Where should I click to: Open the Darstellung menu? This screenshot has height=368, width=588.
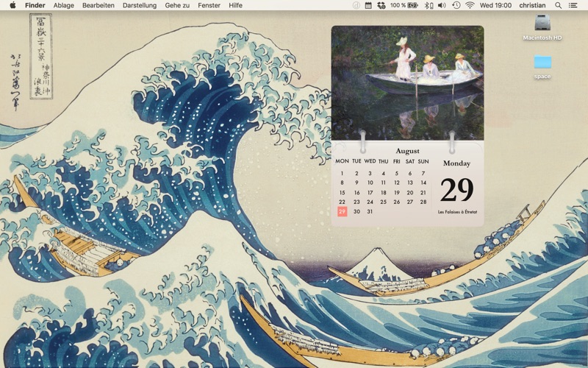(140, 5)
